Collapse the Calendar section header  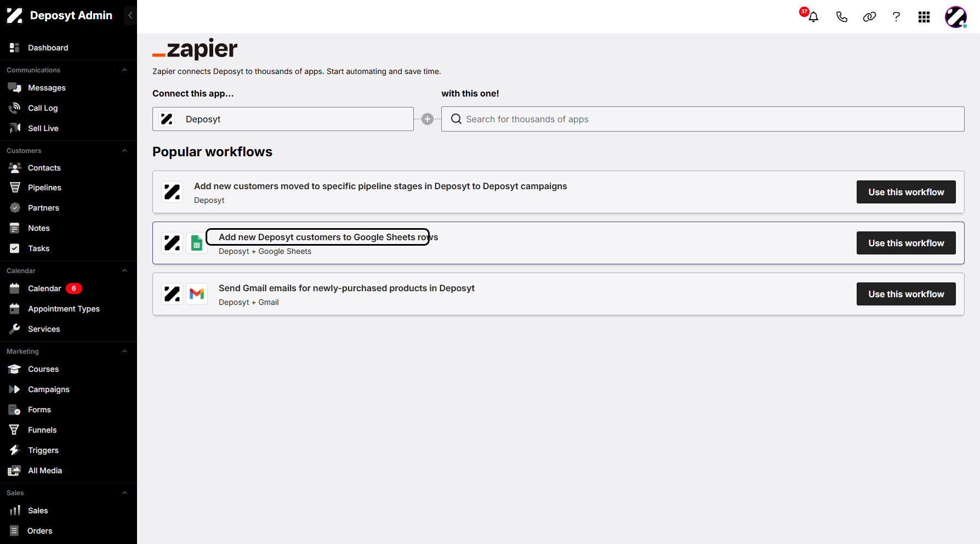point(124,271)
